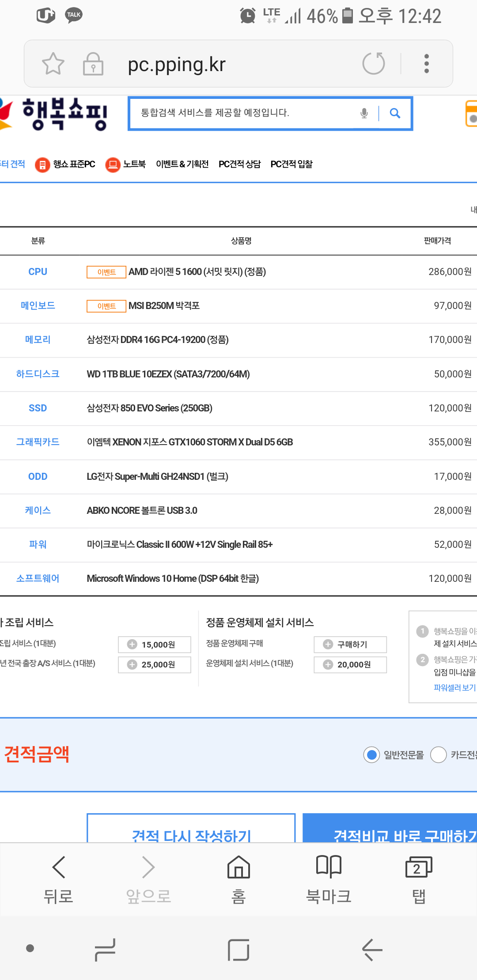Select the 하드디스크 category link
This screenshot has height=980, width=477.
[x=38, y=374]
